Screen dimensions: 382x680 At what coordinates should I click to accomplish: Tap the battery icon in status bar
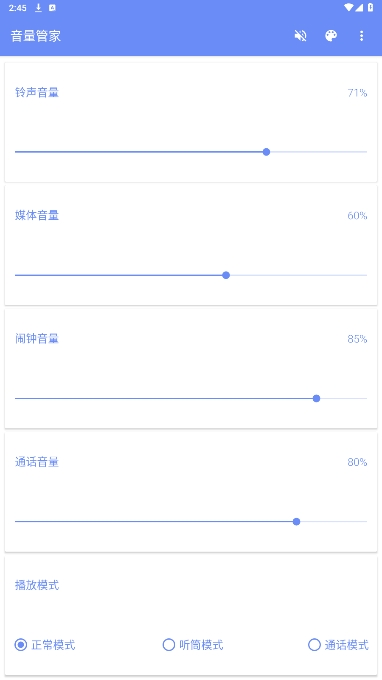coord(370,8)
